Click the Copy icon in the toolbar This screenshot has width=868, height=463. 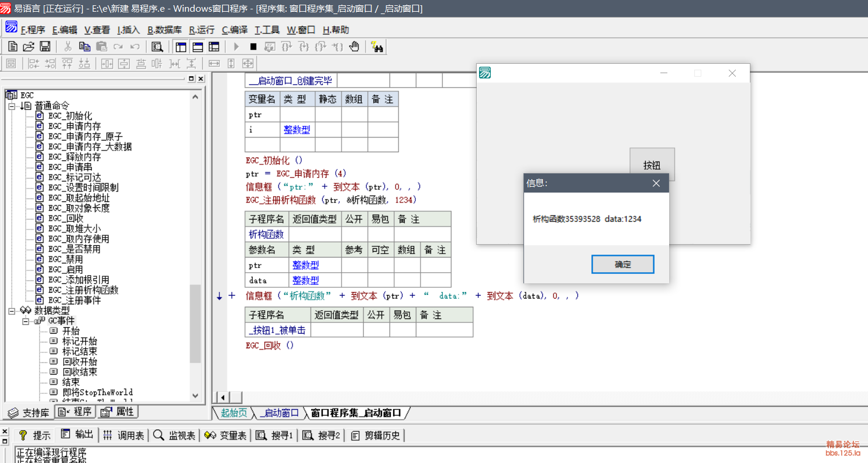[85, 47]
